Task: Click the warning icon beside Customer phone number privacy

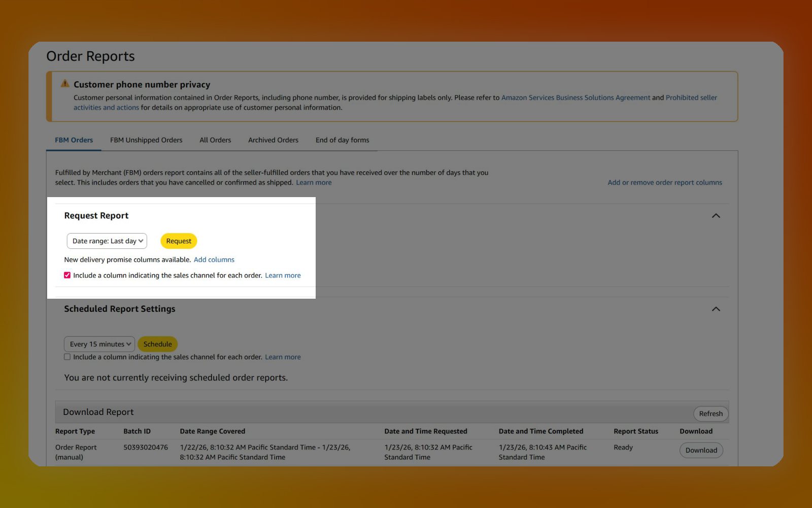Action: [x=65, y=84]
